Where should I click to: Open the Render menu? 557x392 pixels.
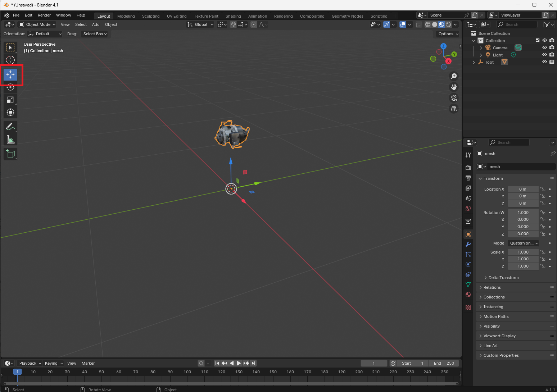coord(44,15)
